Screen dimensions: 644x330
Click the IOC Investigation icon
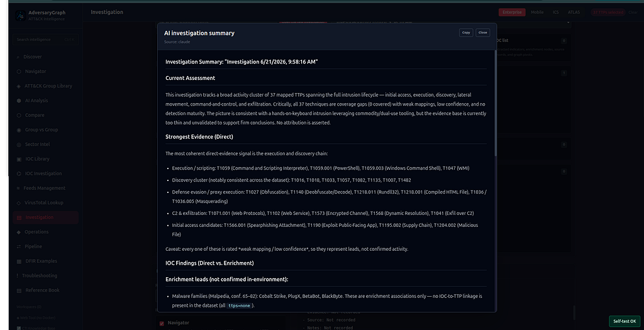pos(18,173)
